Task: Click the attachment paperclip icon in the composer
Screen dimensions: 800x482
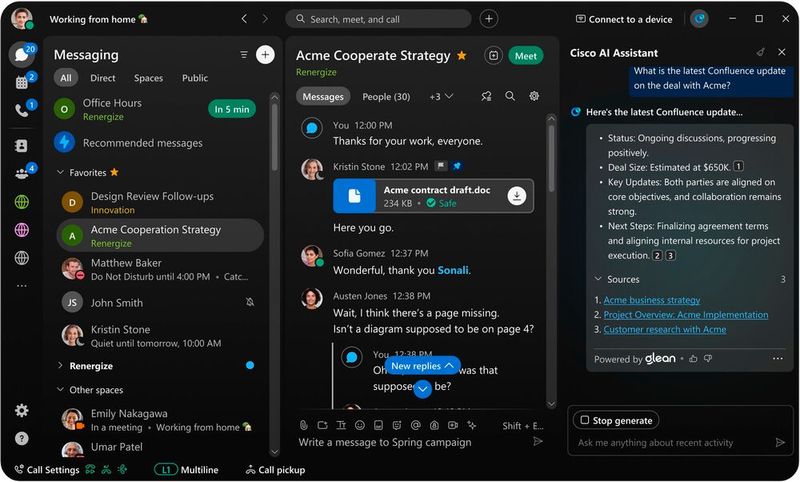Action: tap(304, 425)
